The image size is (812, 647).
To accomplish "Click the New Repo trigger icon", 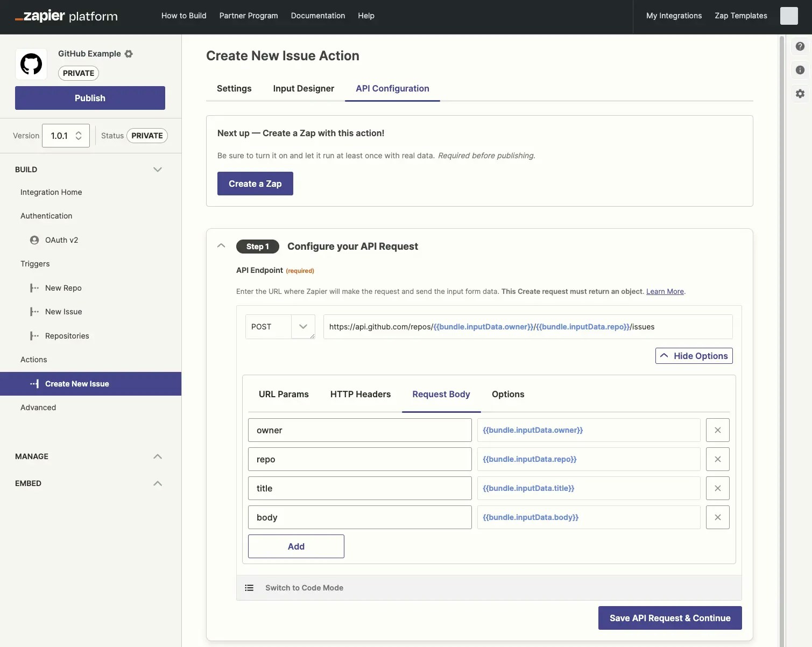I will (x=34, y=288).
